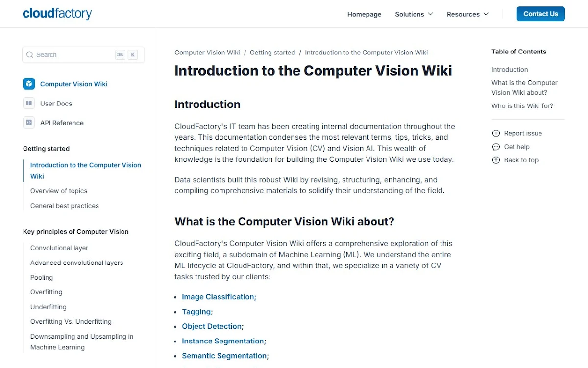Select Overfitting Vs. Underfitting in sidebar
The width and height of the screenshot is (588, 368).
tap(71, 322)
